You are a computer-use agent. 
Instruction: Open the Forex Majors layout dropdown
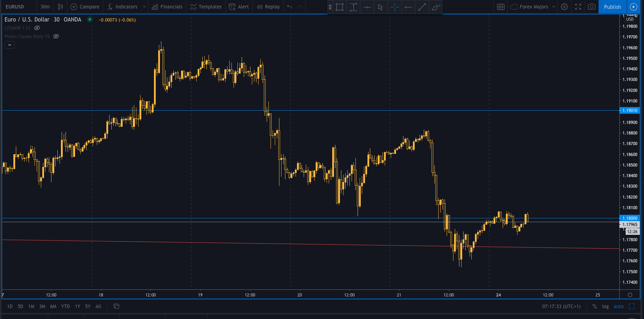[533, 7]
